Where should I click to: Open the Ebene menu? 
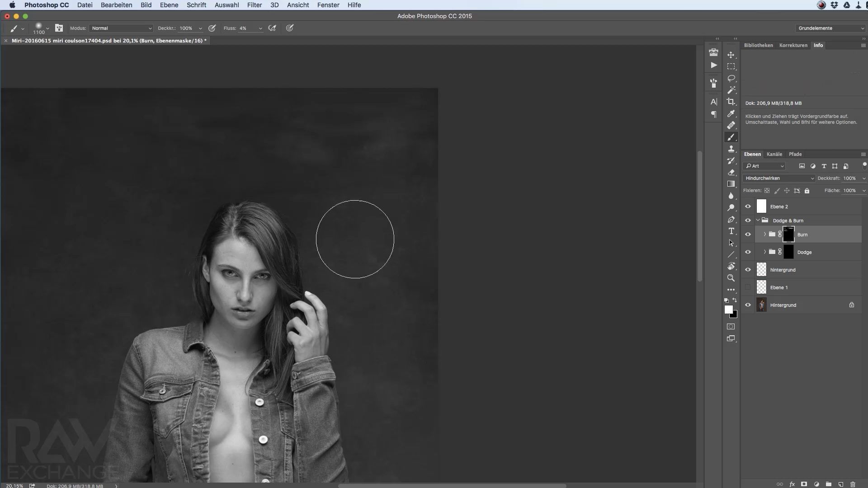coord(169,5)
